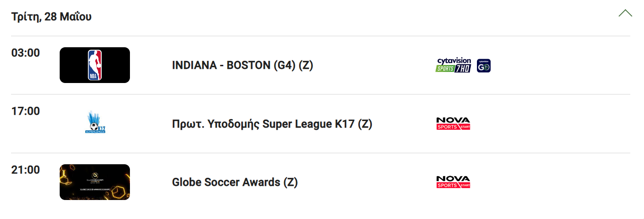Collapse the Τρίτη, 28 Μαΐου schedule section

pos(625,13)
